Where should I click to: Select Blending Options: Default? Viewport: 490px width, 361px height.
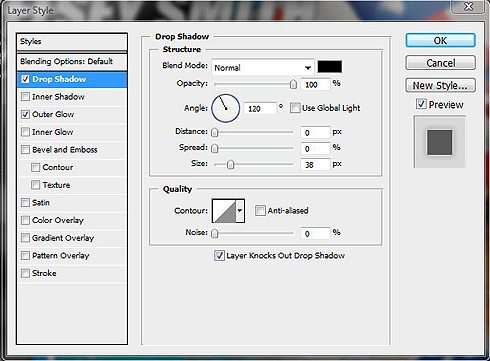click(x=72, y=61)
